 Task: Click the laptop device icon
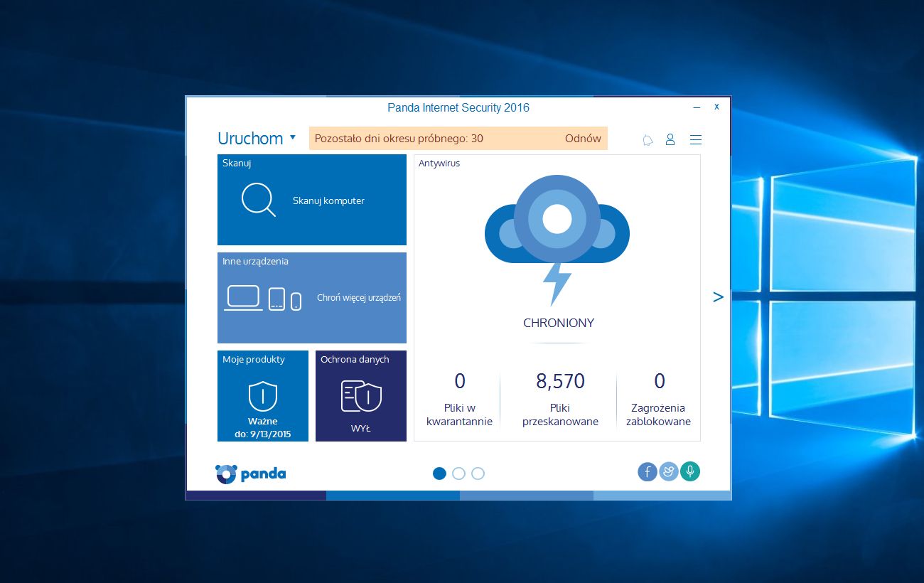click(x=244, y=298)
